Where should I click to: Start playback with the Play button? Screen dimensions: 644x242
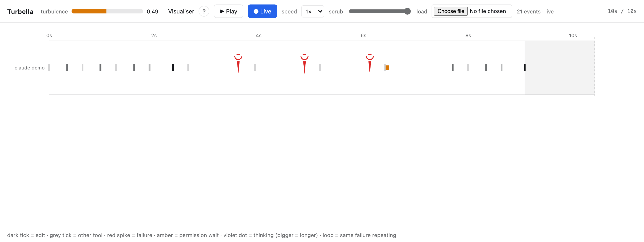(228, 11)
